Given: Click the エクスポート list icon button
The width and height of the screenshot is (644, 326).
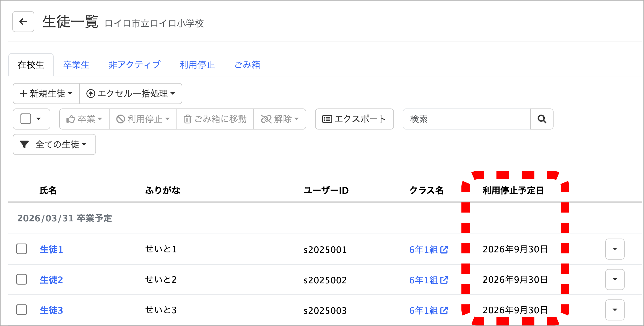Looking at the screenshot, I should click(x=354, y=119).
